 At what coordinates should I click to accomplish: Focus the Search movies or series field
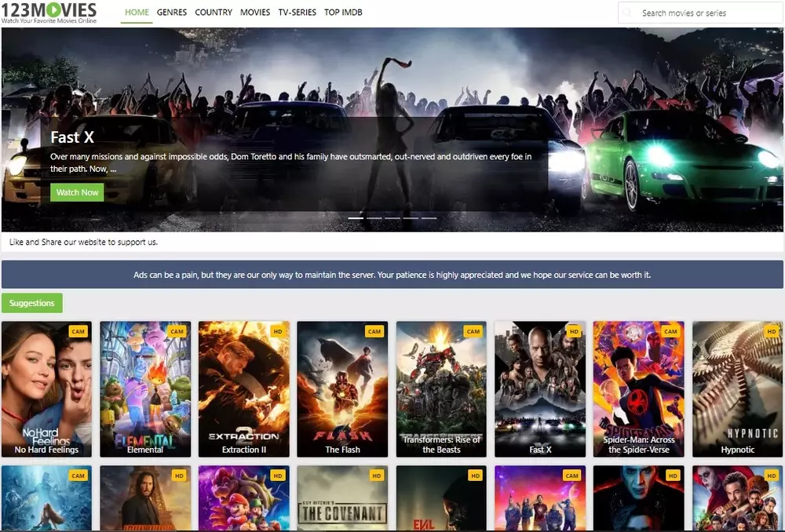point(701,13)
